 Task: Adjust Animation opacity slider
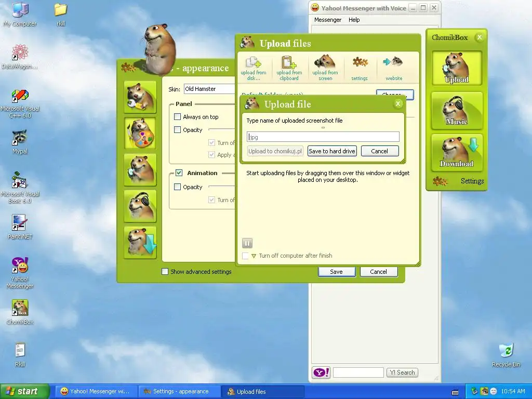[221, 187]
